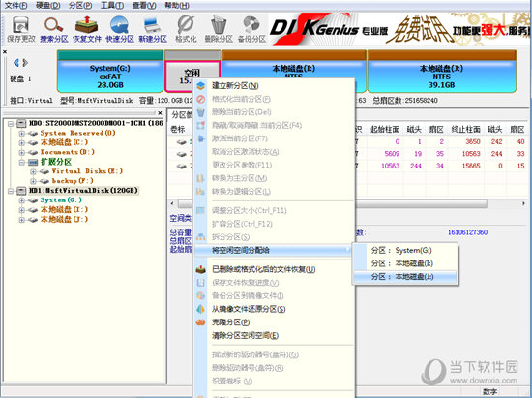The image size is (532, 398).
Task: Open the 工具(T) menu in menu bar
Action: tap(112, 6)
